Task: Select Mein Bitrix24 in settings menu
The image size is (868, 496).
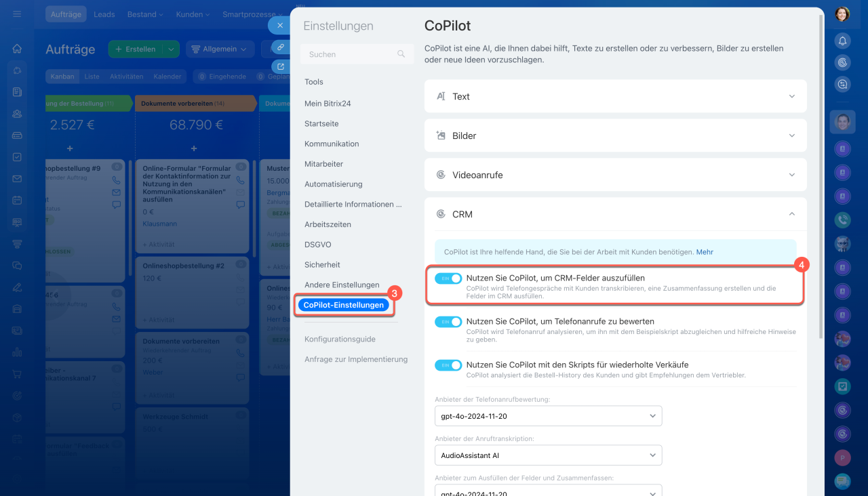Action: (328, 104)
